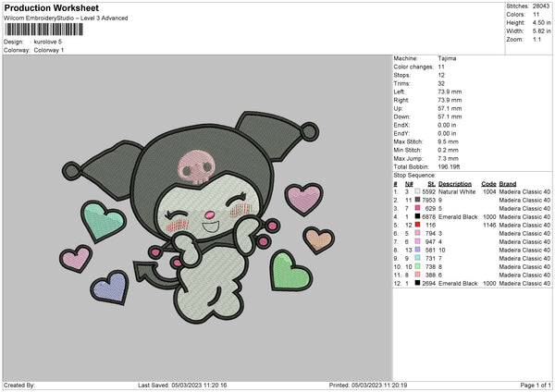Click the Code column header
555x392 pixels.
pyautogui.click(x=488, y=184)
